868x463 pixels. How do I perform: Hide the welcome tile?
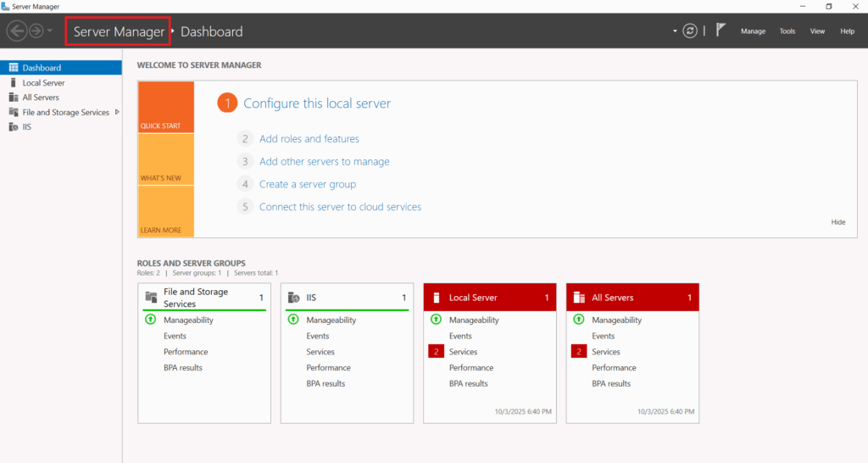837,222
